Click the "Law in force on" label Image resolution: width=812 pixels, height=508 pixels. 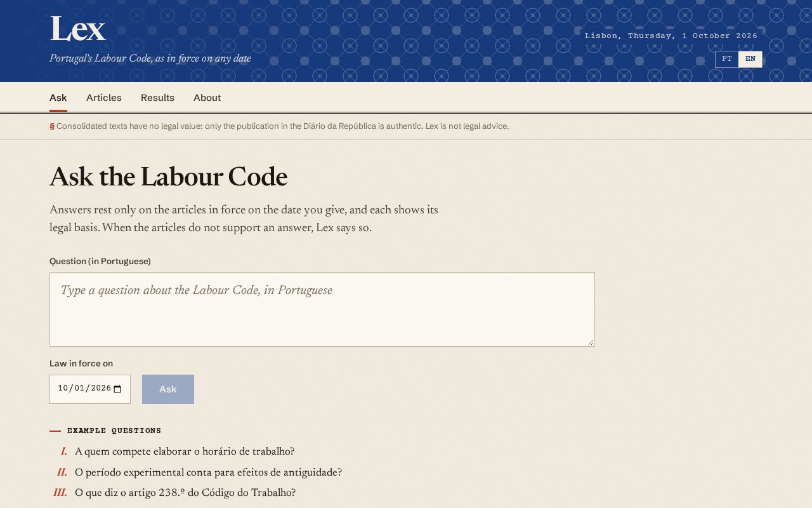click(81, 363)
